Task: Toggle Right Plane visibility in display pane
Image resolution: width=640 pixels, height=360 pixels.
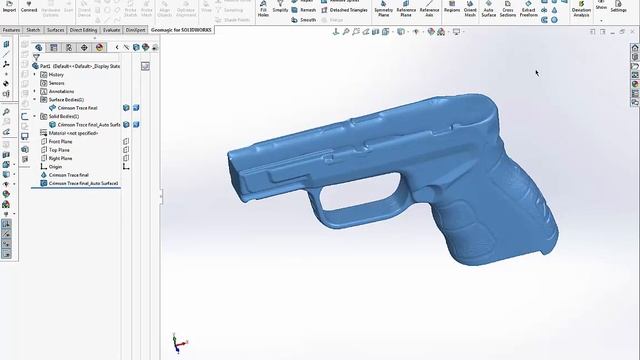Action: tap(126, 158)
